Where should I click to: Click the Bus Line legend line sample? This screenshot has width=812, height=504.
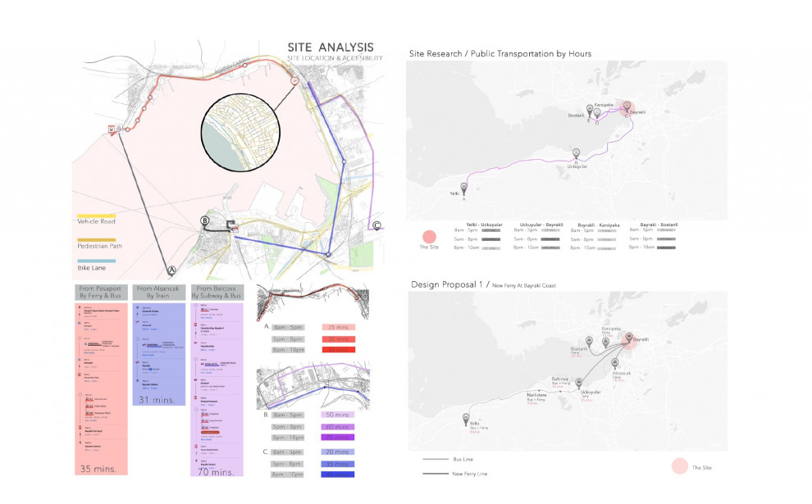[x=436, y=459]
